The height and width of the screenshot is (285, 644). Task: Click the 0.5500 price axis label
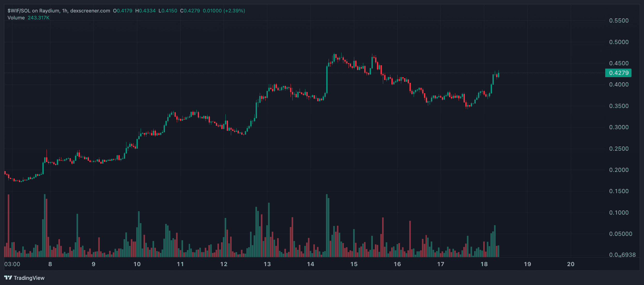click(x=619, y=20)
